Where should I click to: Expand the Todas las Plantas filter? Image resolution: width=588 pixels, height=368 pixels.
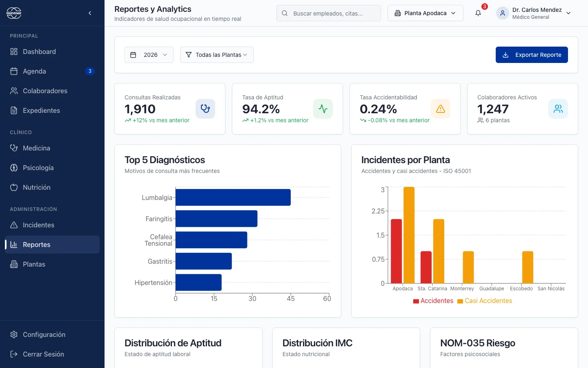pyautogui.click(x=216, y=55)
